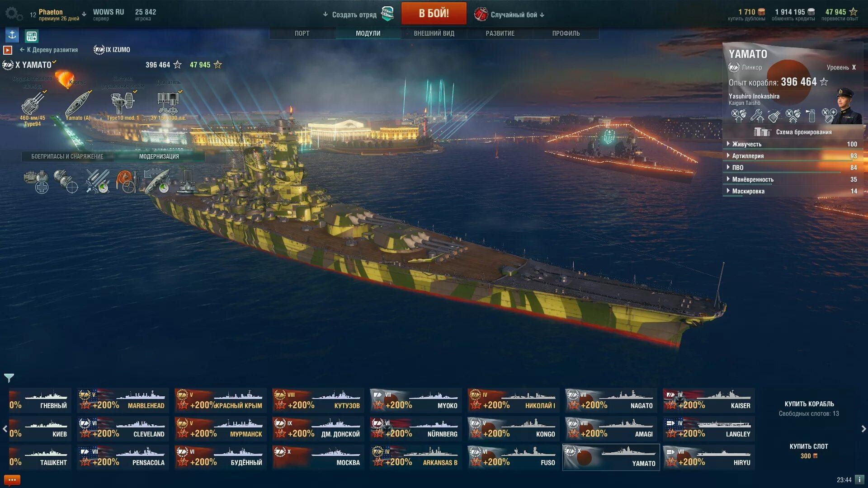Expand the Живучесть parameter section

pyautogui.click(x=793, y=144)
